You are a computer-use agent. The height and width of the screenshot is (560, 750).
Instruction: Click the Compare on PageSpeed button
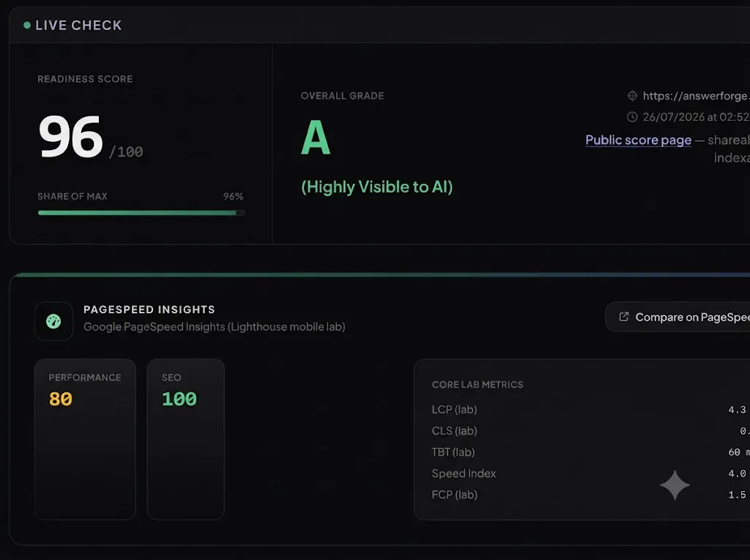coord(677,316)
